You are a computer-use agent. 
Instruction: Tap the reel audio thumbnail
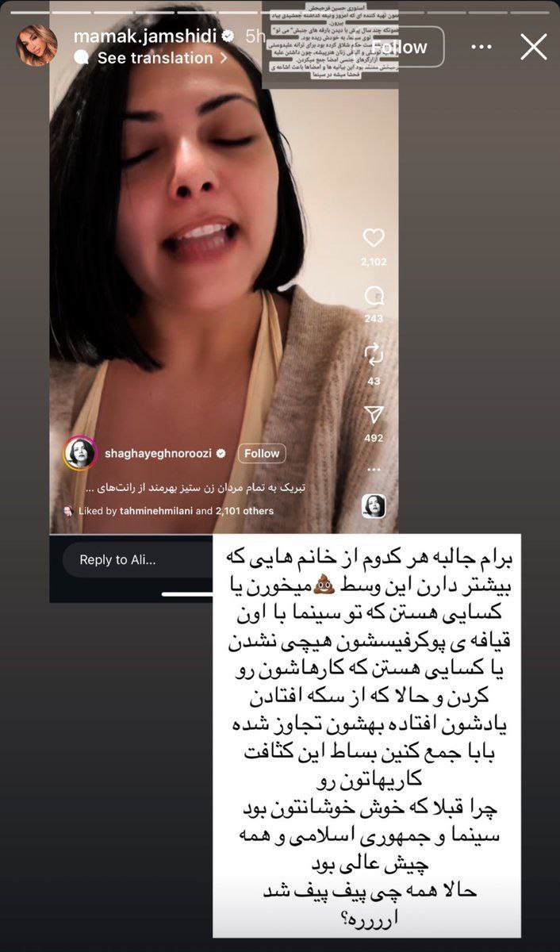[x=374, y=505]
